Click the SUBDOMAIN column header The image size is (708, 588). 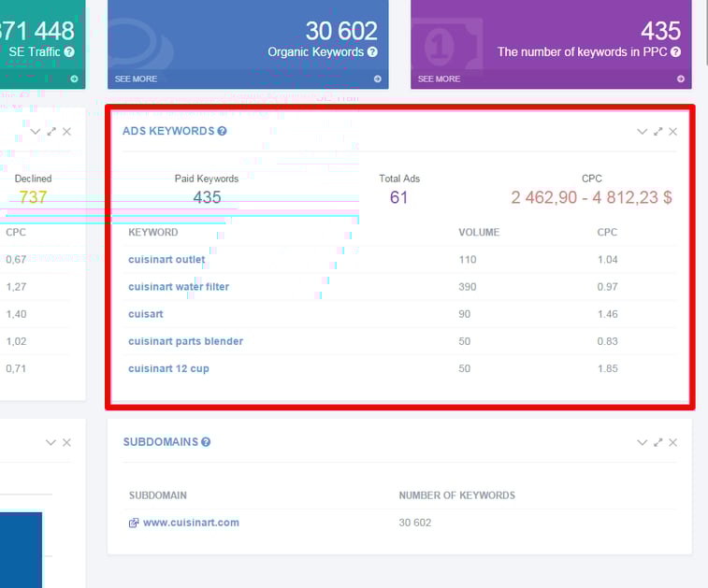coord(157,495)
